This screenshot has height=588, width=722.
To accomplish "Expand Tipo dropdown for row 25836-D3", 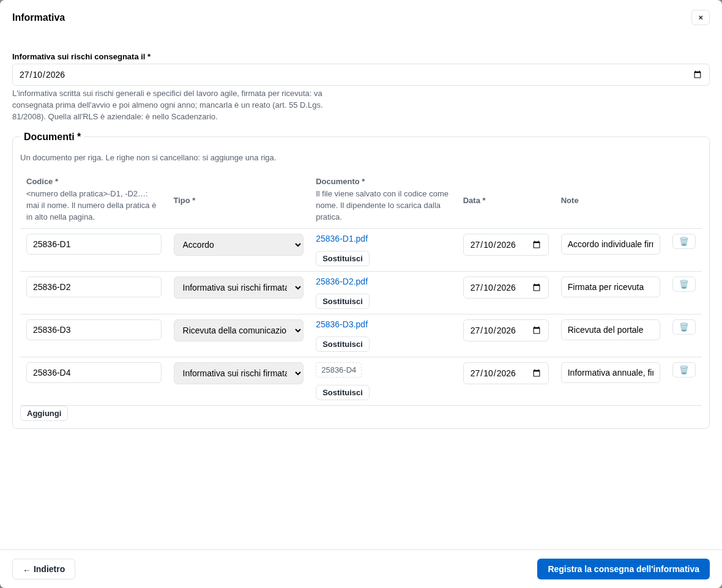I will coord(238,330).
